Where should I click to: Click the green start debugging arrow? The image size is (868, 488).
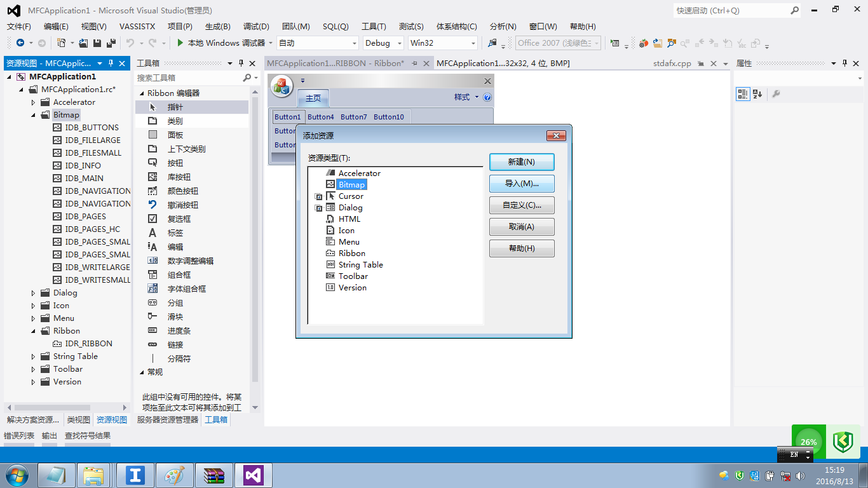[x=180, y=43]
